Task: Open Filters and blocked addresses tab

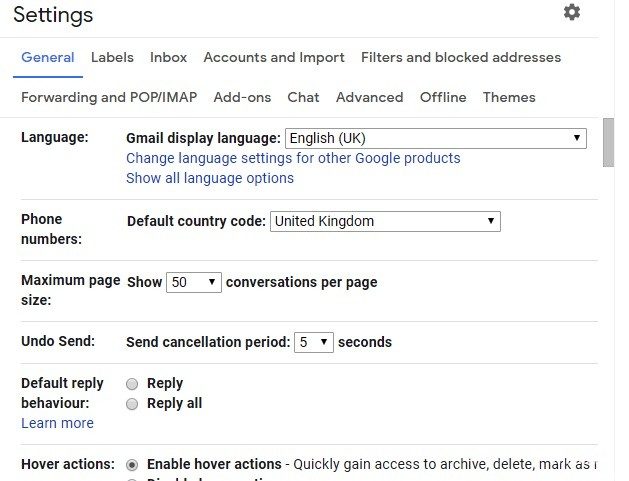Action: point(461,57)
